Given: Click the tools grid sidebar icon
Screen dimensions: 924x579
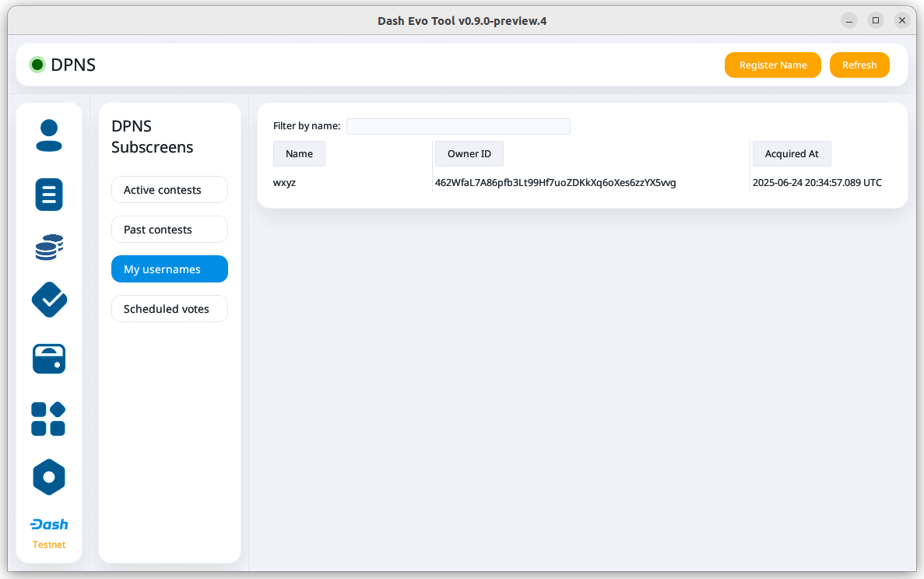Looking at the screenshot, I should (49, 419).
